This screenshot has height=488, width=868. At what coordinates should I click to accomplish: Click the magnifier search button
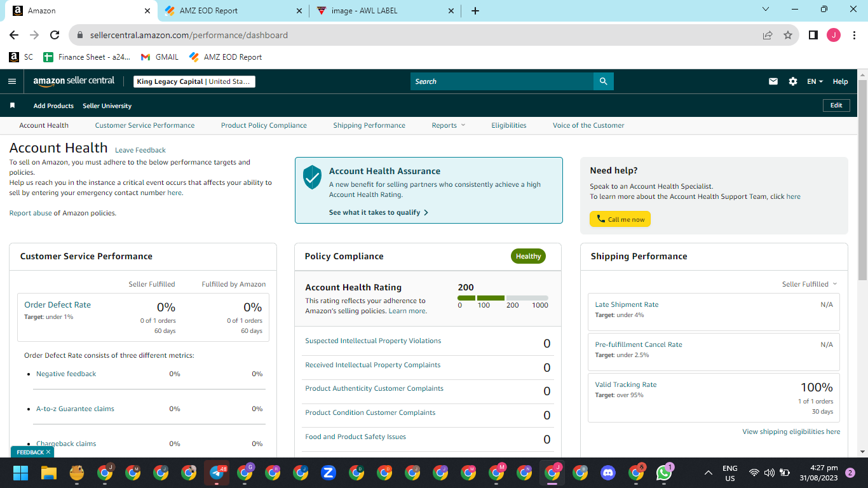tap(603, 81)
